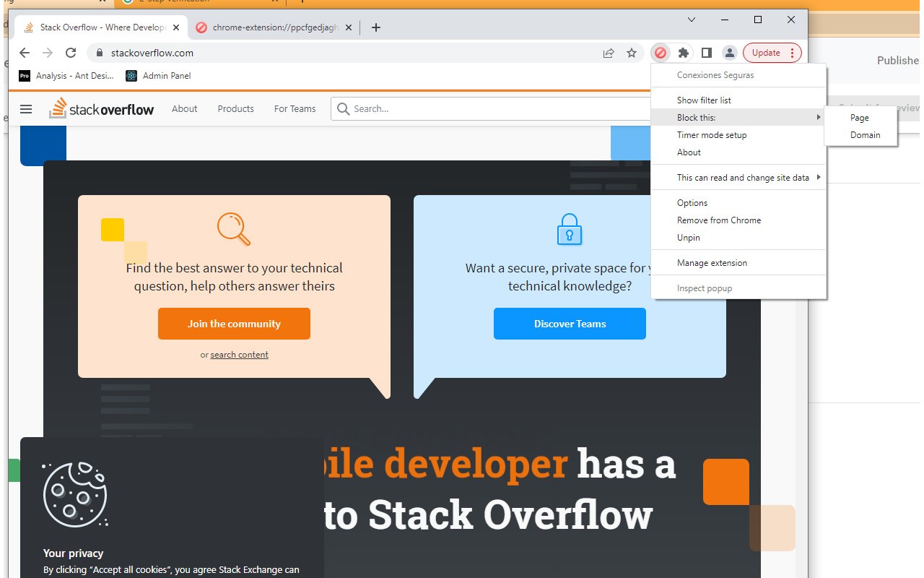This screenshot has width=924, height=578.
Task: Focus the Stack Overflow search box
Action: point(492,109)
